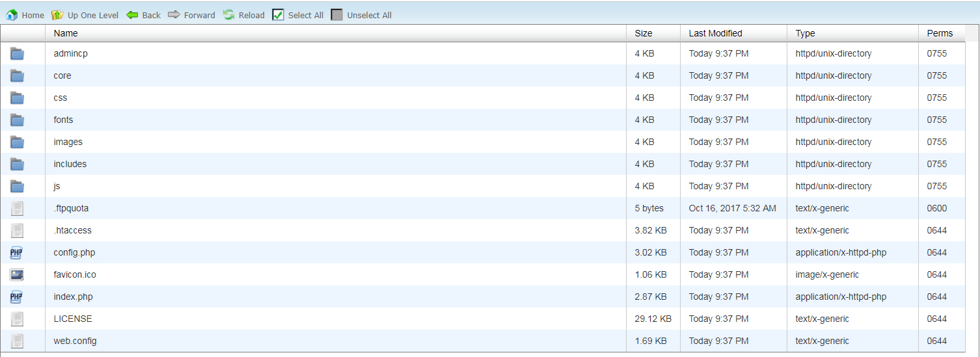Click the css folder icon
Screen dimensions: 980x357
pos(17,98)
